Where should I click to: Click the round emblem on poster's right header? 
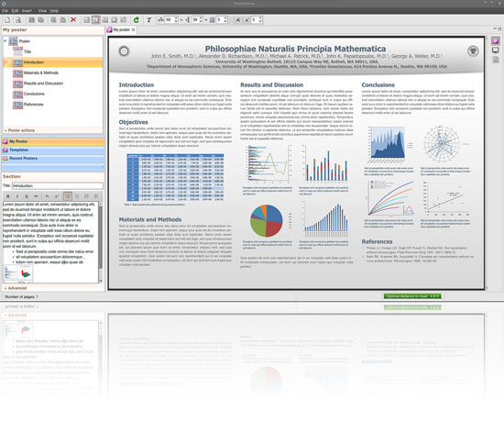473,51
